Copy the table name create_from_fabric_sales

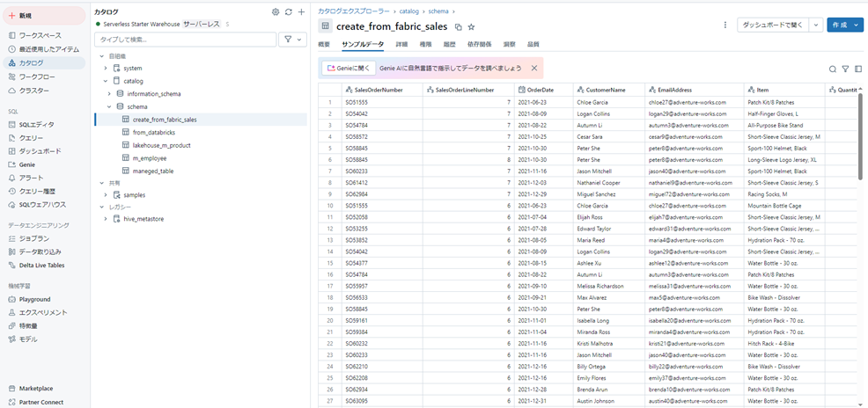click(x=458, y=26)
